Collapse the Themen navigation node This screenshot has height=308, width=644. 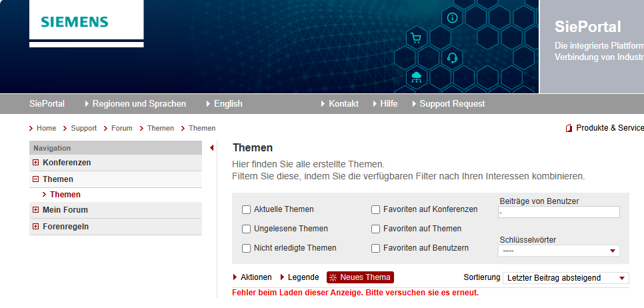[x=36, y=179]
